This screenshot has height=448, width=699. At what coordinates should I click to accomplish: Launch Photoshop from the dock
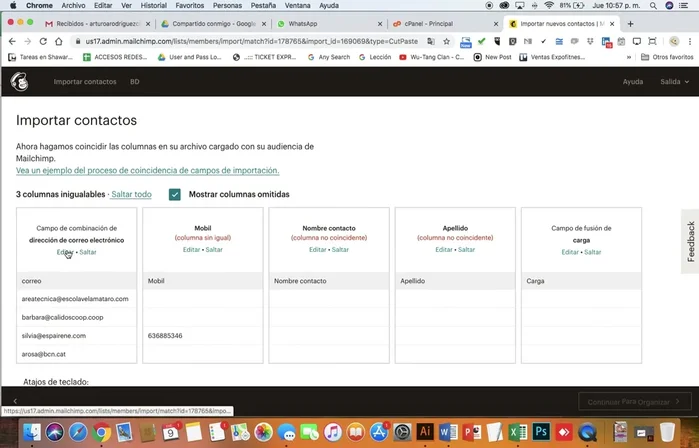click(x=541, y=432)
